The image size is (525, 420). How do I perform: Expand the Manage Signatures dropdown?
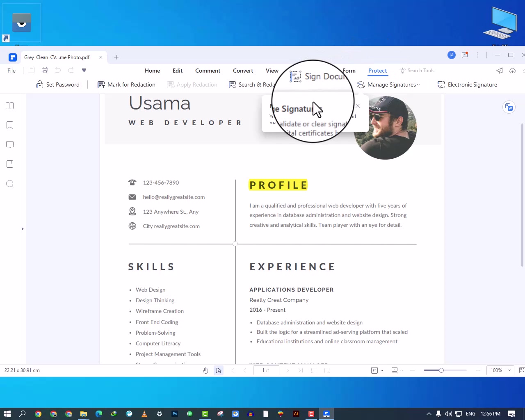(388, 84)
